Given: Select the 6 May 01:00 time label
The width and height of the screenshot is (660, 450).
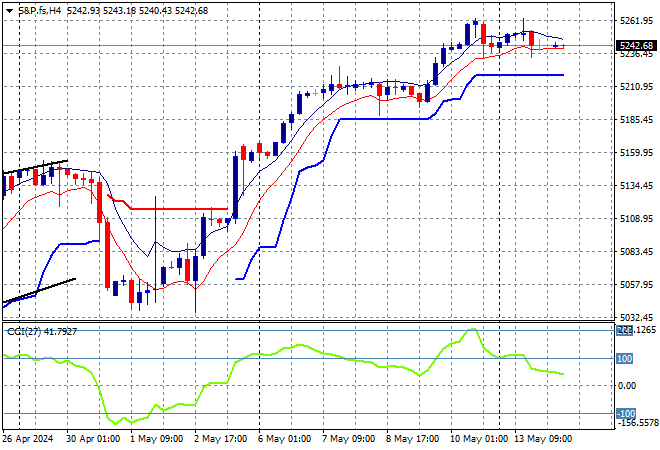Looking at the screenshot, I should (x=285, y=439).
